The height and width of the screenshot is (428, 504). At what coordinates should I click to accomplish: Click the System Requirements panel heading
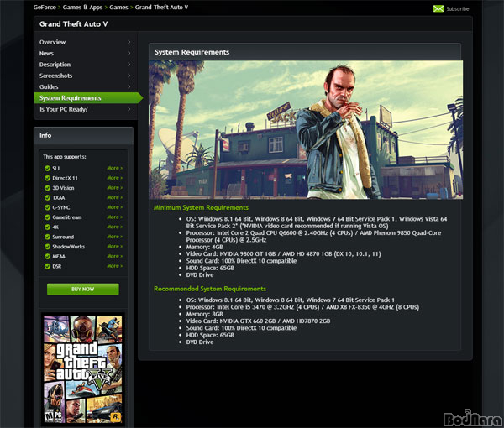point(192,52)
